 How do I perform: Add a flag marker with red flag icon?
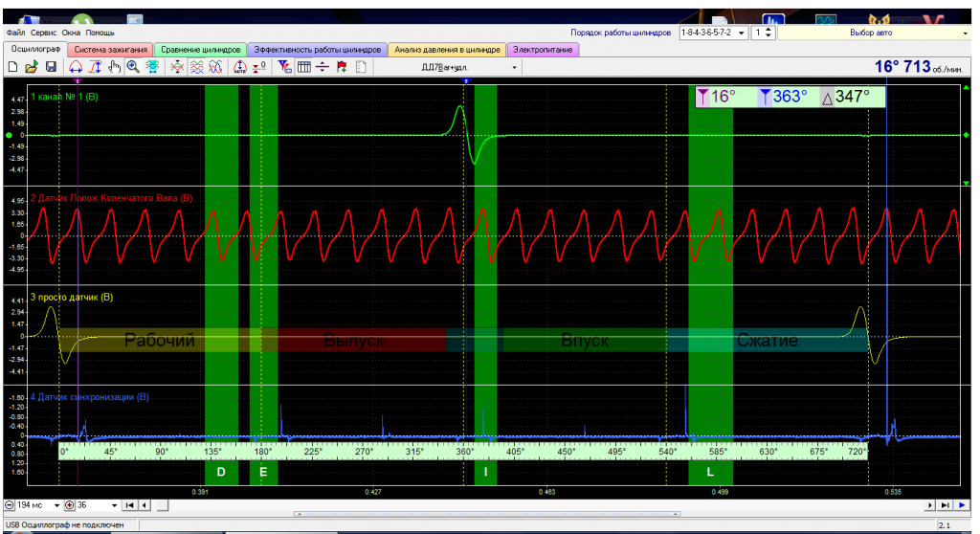[342, 67]
